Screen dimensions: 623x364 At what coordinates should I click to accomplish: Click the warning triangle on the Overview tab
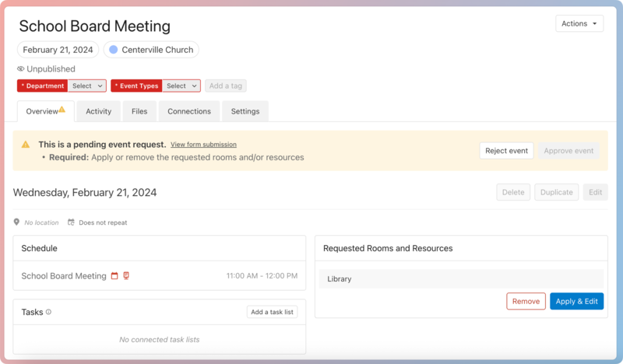(62, 110)
